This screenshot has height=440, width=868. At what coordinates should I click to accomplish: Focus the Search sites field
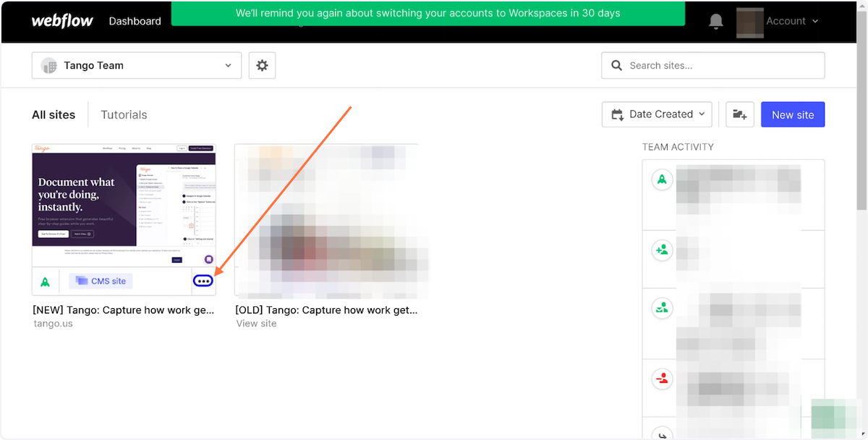tap(713, 65)
